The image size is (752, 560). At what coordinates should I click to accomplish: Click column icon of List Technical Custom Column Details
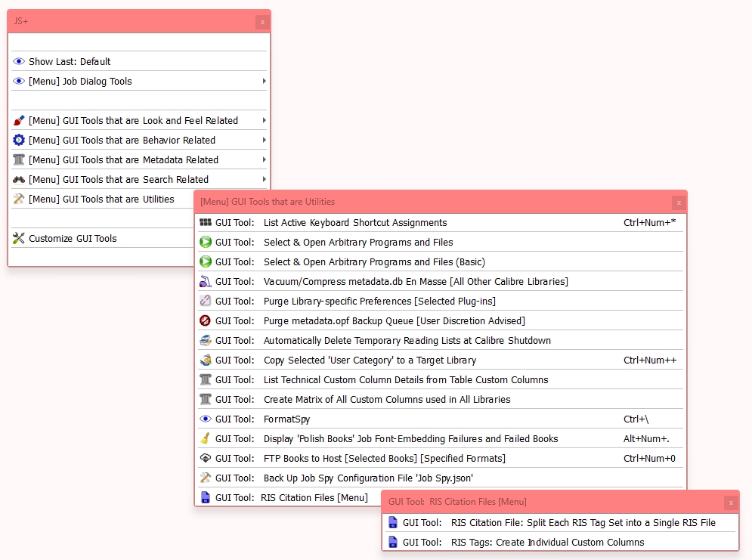click(206, 379)
